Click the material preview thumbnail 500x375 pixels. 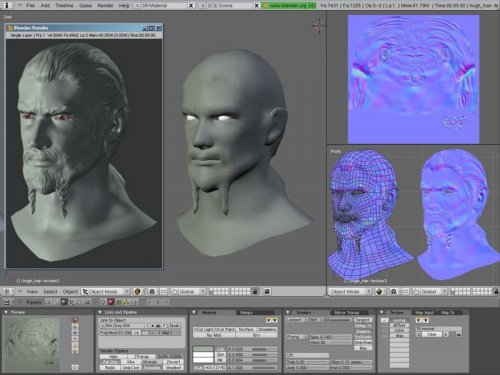coord(32,344)
